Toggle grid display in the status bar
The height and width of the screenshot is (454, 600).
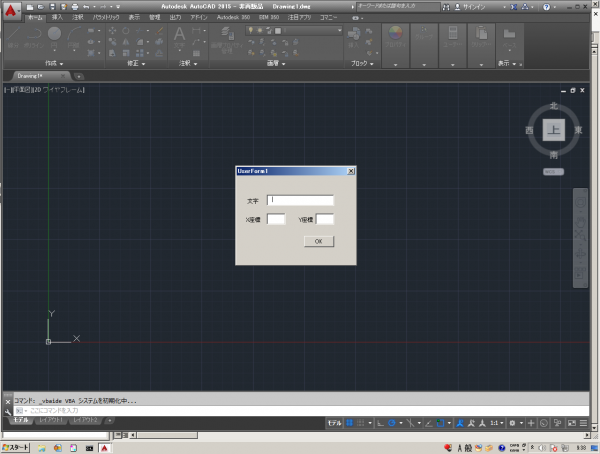point(350,423)
